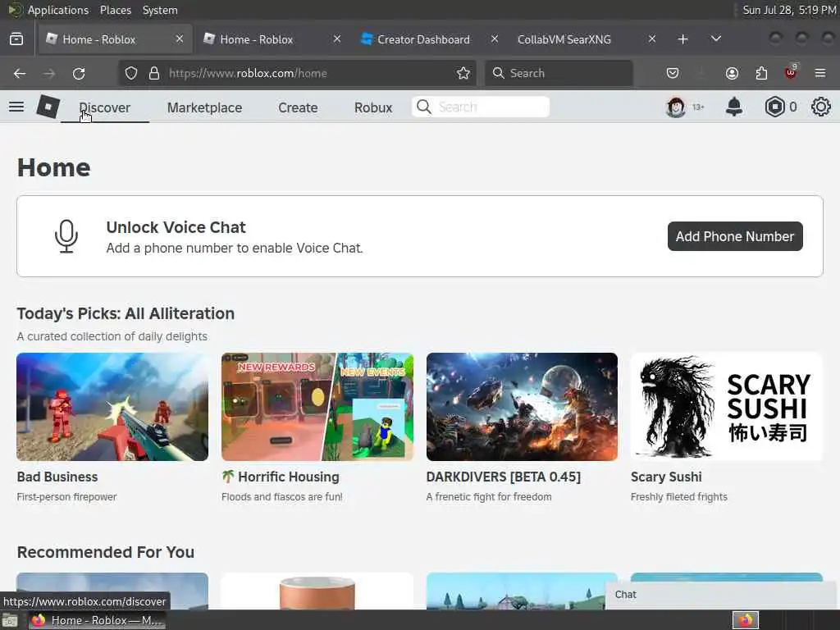The height and width of the screenshot is (630, 840).
Task: Open the Discover page link
Action: pyautogui.click(x=104, y=107)
